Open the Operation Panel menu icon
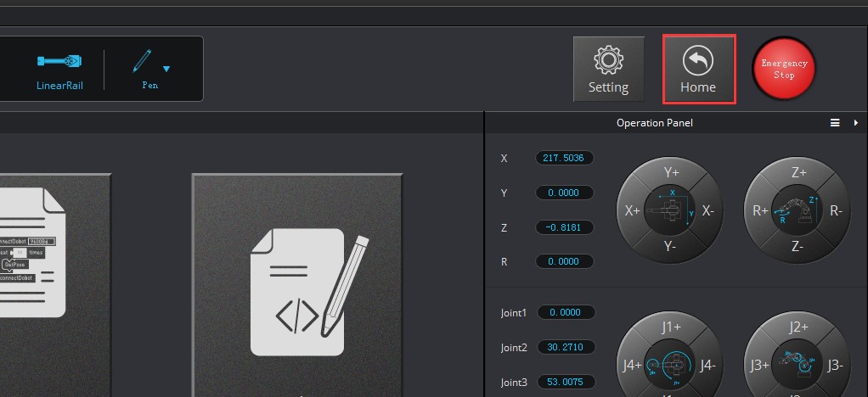This screenshot has width=868, height=397. [835, 123]
